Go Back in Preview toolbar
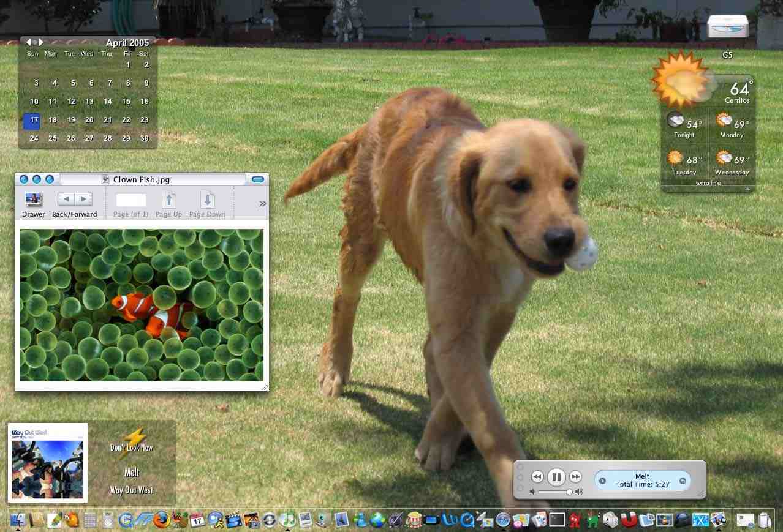This screenshot has width=783, height=532. click(66, 199)
